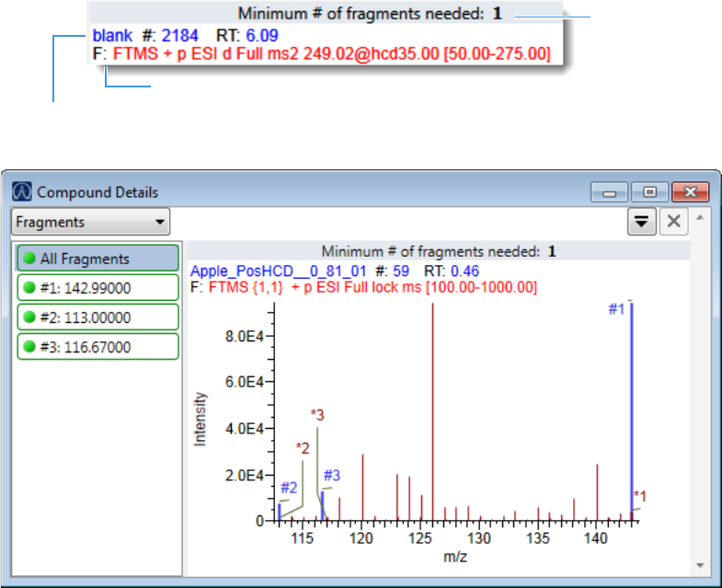The height and width of the screenshot is (588, 722).
Task: Click the #1 peak label in spectrum
Action: tap(616, 309)
